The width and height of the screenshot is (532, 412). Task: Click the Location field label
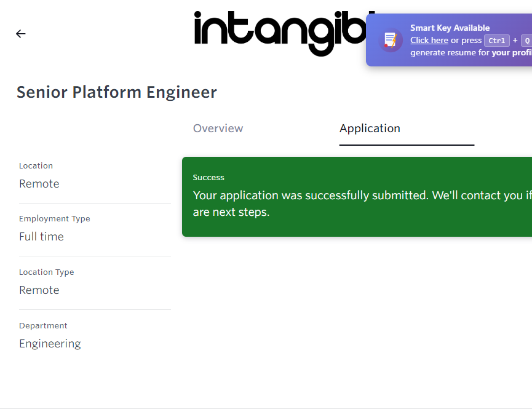36,165
